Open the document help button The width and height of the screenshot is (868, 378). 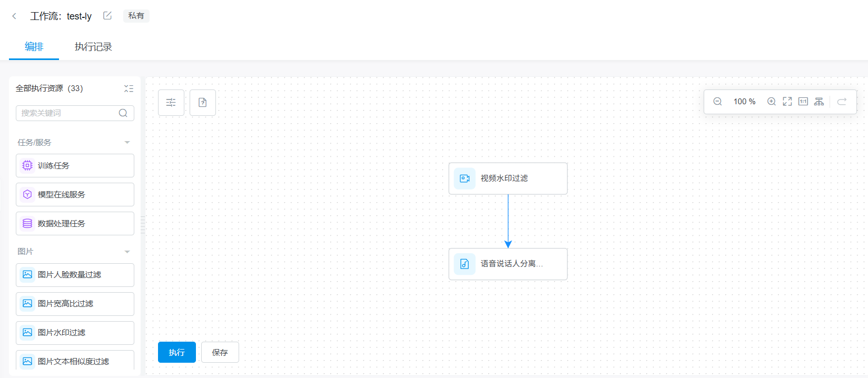pos(203,103)
